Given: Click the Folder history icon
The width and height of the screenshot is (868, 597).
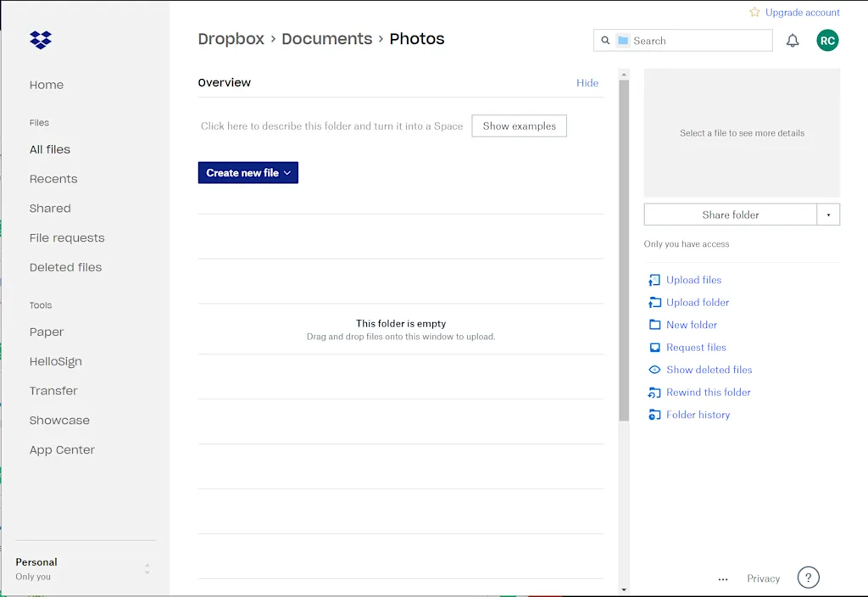Looking at the screenshot, I should (x=654, y=415).
